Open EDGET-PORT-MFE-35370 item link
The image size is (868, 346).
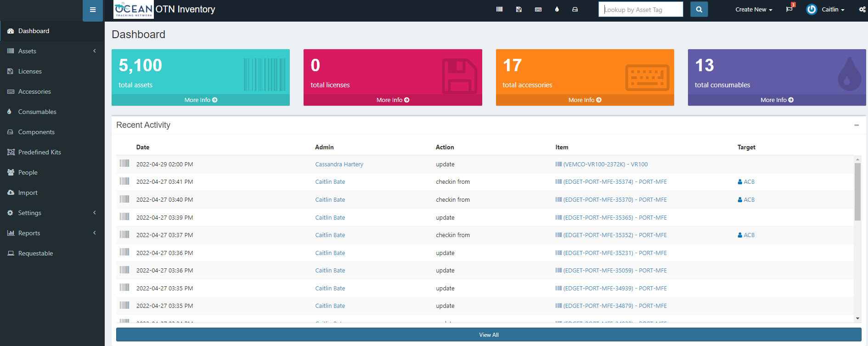[611, 199]
